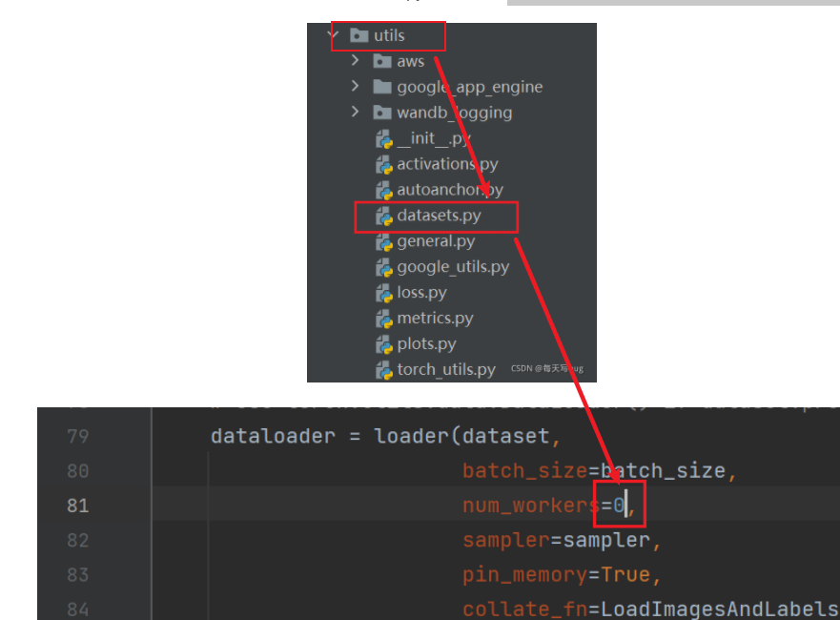
Task: Click the num_workers keyword argument
Action: (x=531, y=506)
